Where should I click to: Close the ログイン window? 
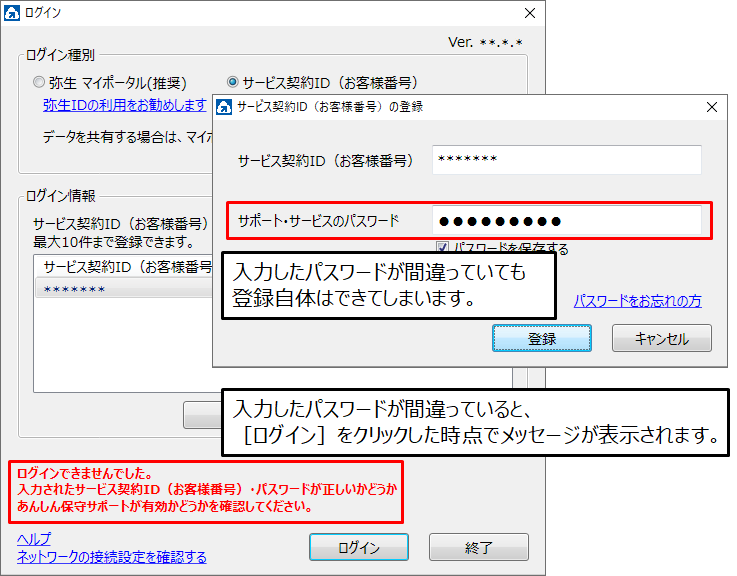pos(530,13)
